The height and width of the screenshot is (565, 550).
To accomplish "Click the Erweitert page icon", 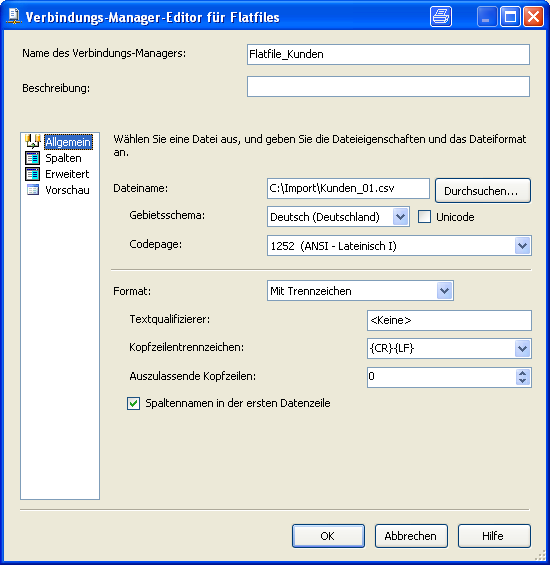I will point(32,174).
